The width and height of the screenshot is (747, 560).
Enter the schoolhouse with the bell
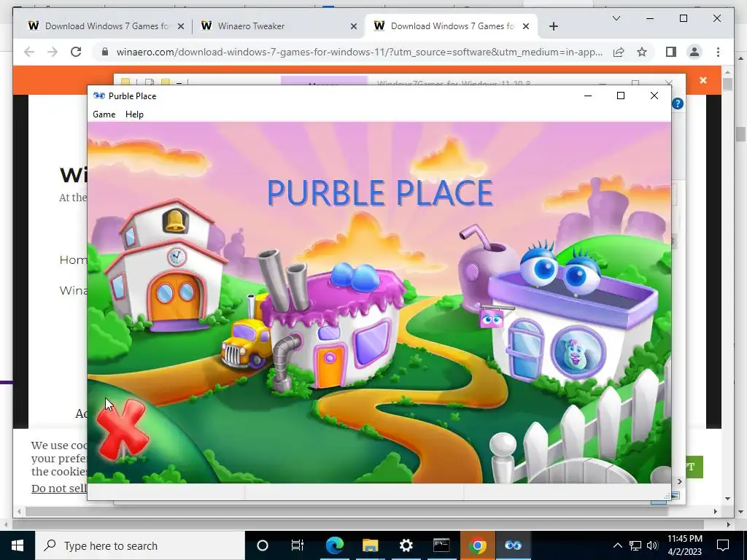166,267
